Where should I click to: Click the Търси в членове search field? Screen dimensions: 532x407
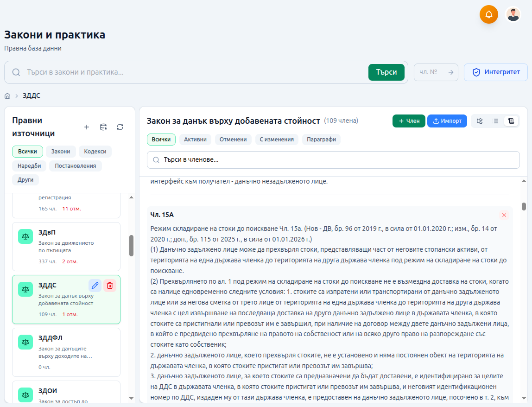333,160
